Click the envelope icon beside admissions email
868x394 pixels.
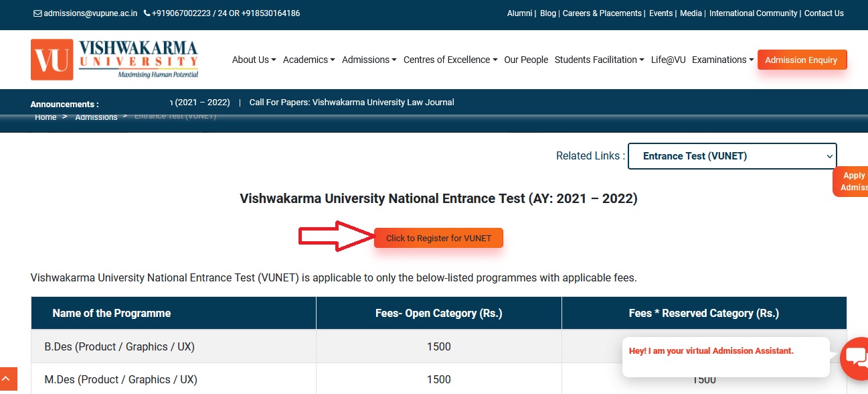pos(37,13)
